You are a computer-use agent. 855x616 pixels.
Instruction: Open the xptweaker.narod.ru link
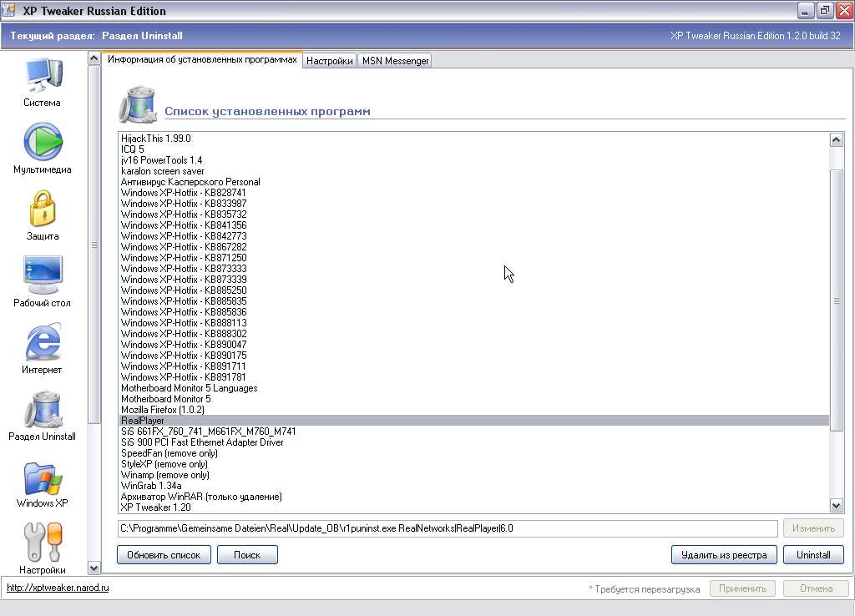point(58,588)
